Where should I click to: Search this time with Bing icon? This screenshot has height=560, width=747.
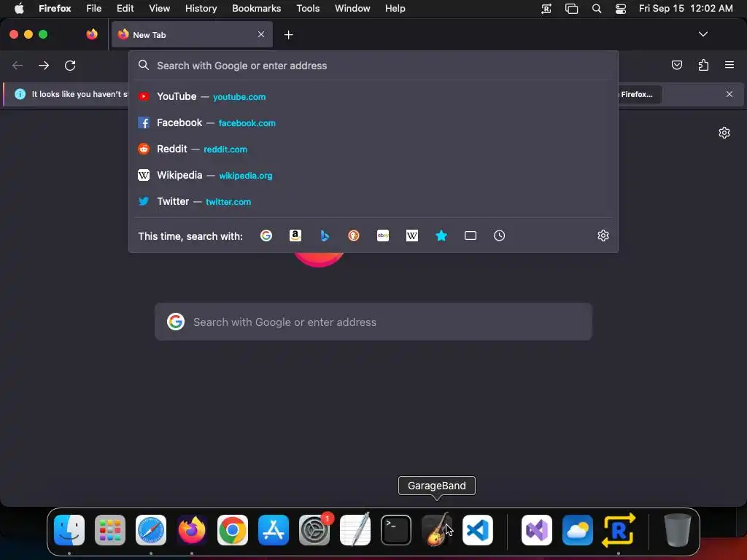coord(325,236)
